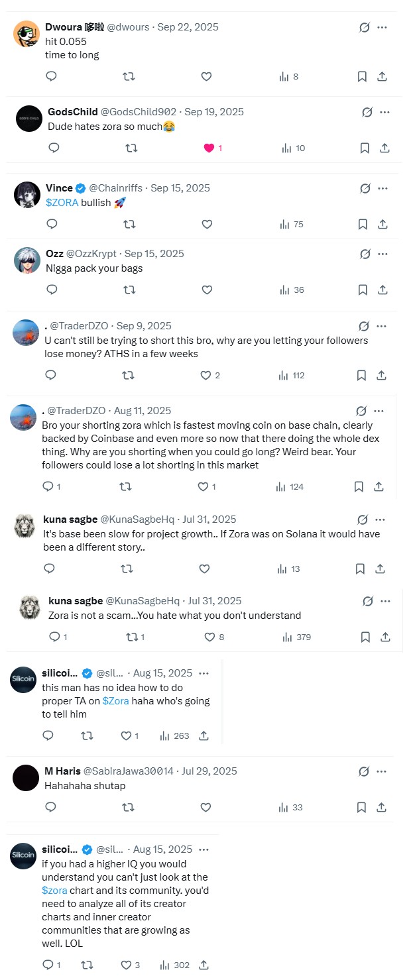The width and height of the screenshot is (411, 980).
Task: Repost Vince's "$ZORA bullish" tweet
Action: pyautogui.click(x=130, y=225)
